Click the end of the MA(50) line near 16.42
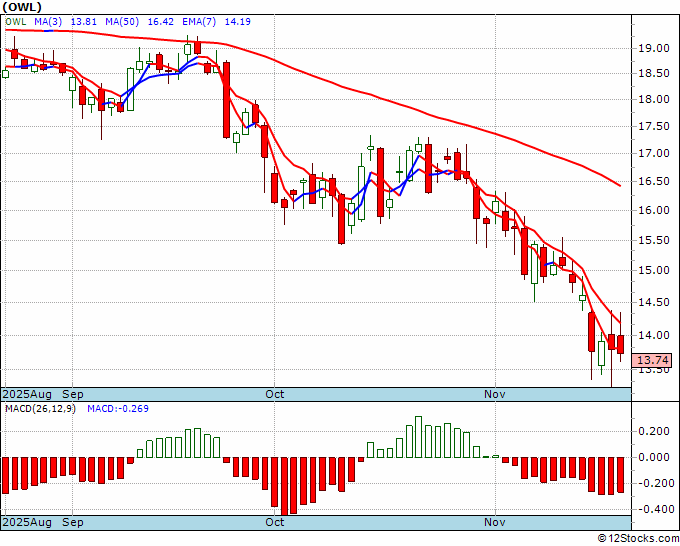 (x=620, y=186)
